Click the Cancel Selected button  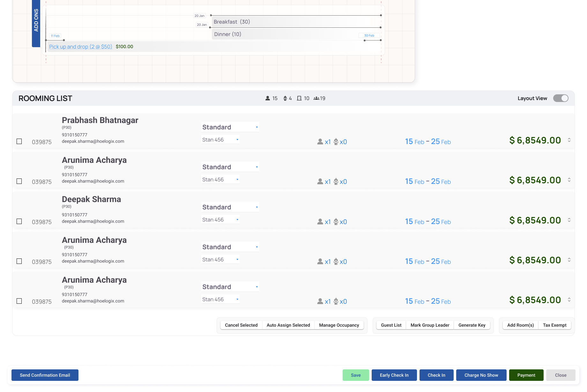(241, 325)
